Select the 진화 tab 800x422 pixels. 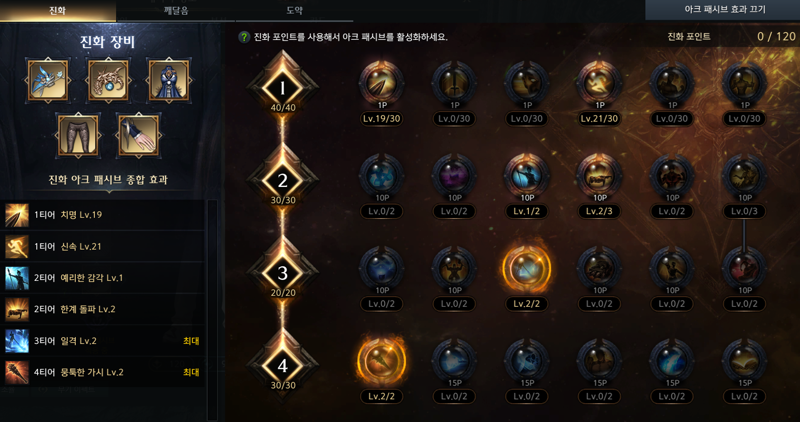(58, 11)
